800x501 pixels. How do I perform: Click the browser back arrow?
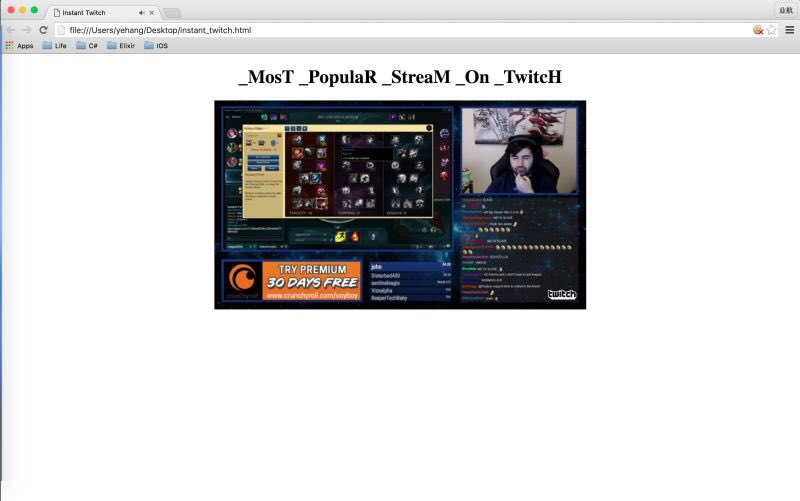[11, 30]
